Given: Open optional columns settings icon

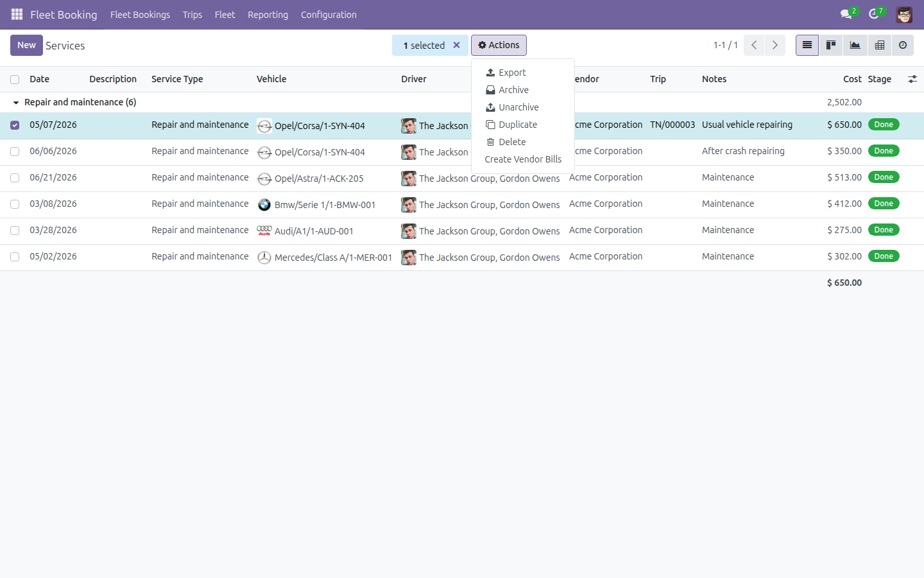Looking at the screenshot, I should [912, 79].
